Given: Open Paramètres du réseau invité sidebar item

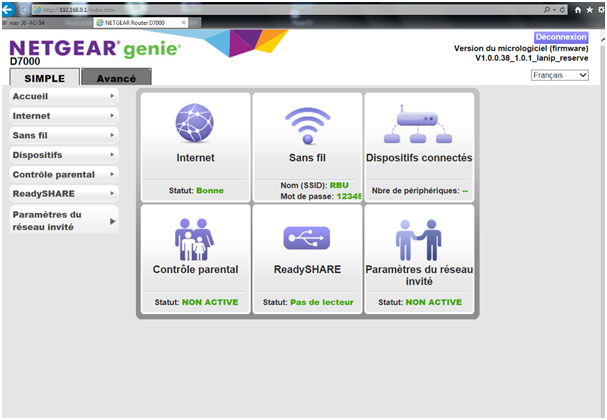Looking at the screenshot, I should 64,220.
